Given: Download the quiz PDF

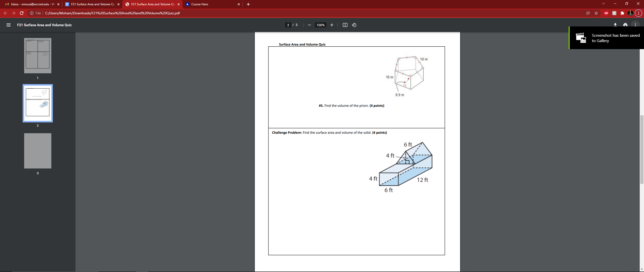Looking at the screenshot, I should pos(615,25).
